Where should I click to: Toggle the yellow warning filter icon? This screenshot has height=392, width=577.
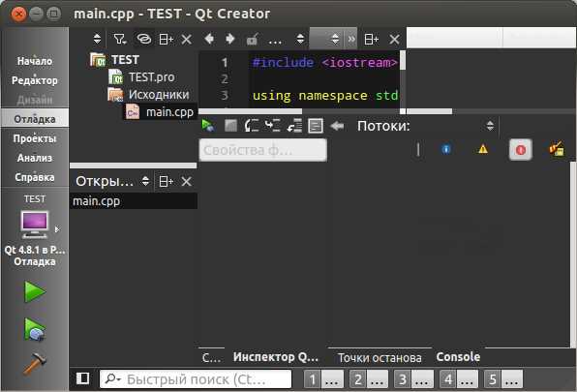click(x=483, y=149)
